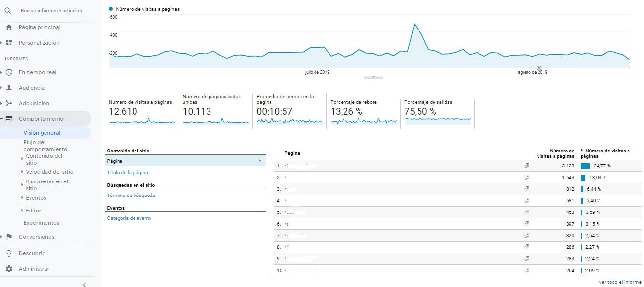Click the Descubrir lightbulb icon
Image resolution: width=644 pixels, height=287 pixels.
[x=9, y=253]
